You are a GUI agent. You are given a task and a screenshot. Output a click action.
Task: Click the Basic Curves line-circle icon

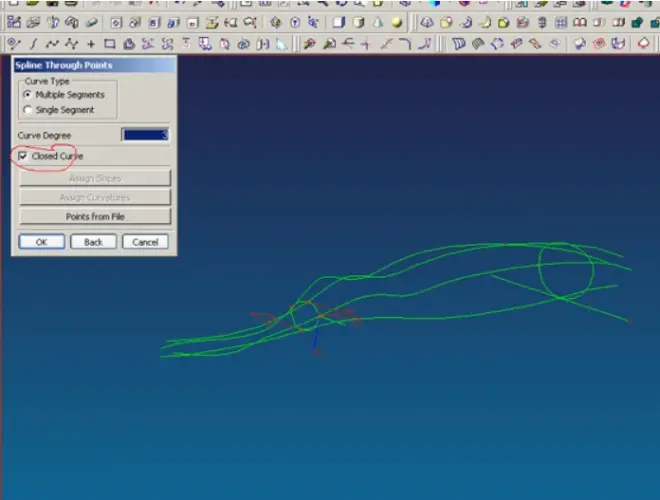click(13, 43)
